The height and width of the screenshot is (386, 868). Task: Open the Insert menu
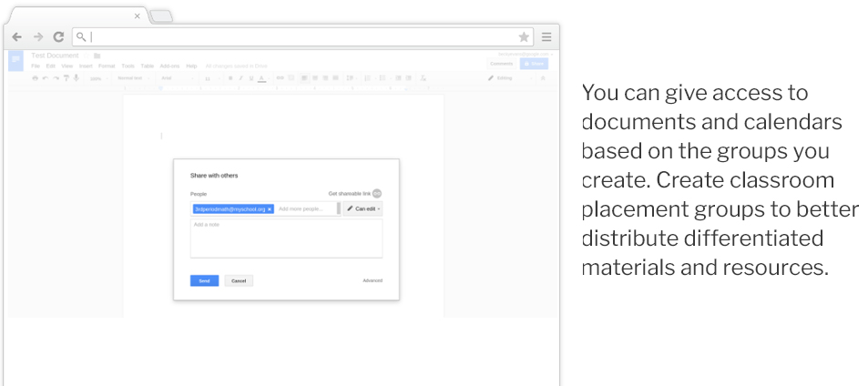tap(86, 66)
